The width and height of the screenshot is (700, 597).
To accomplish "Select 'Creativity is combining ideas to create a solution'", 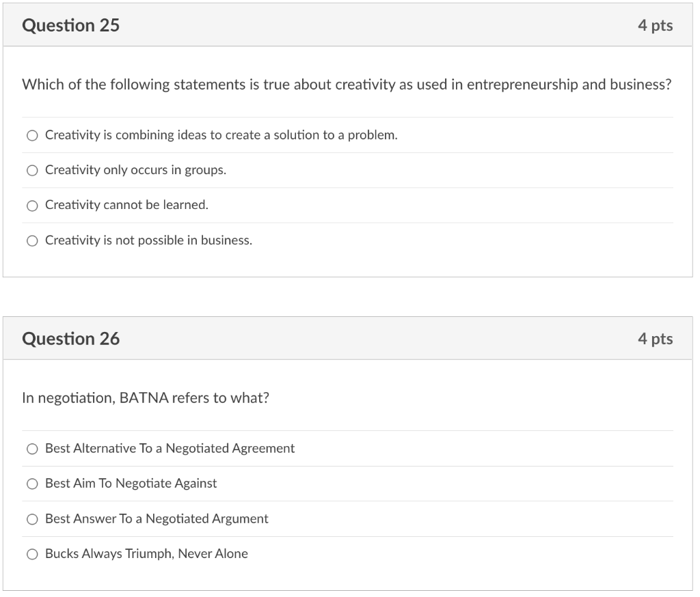I will pos(32,135).
